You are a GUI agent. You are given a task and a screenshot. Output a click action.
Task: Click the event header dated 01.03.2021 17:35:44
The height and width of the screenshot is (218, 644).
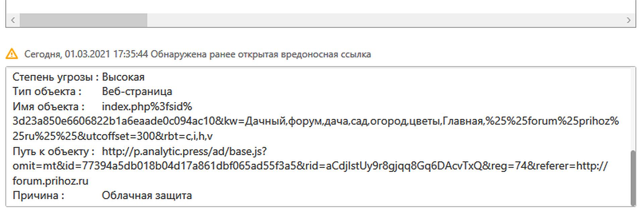[198, 54]
